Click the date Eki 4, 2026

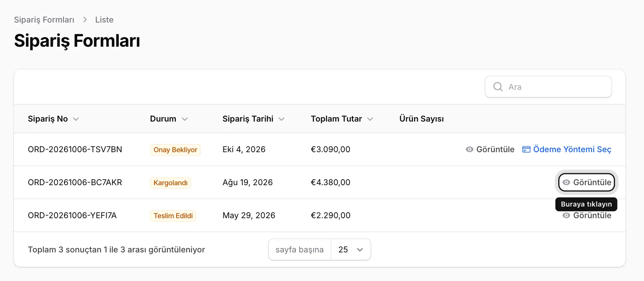[x=244, y=149]
